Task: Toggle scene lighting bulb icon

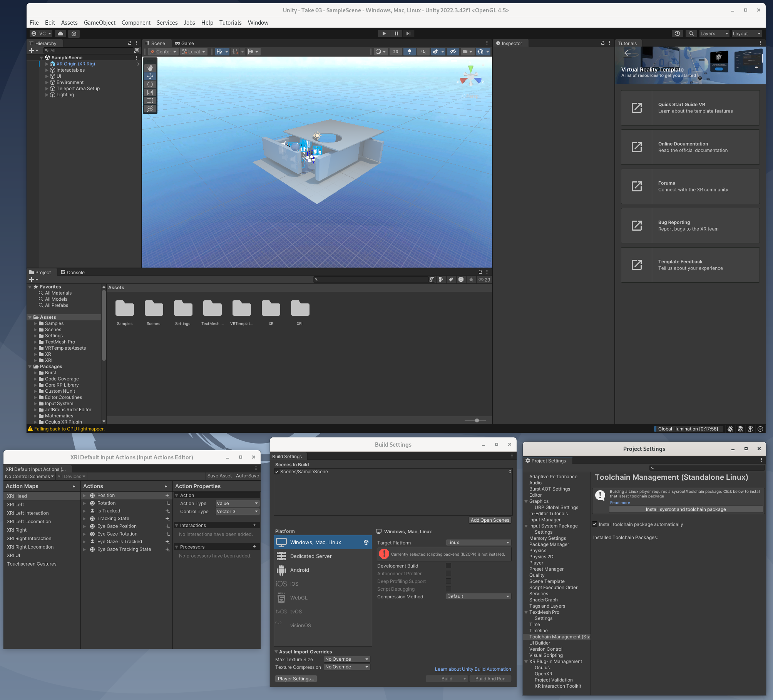Action: point(409,52)
